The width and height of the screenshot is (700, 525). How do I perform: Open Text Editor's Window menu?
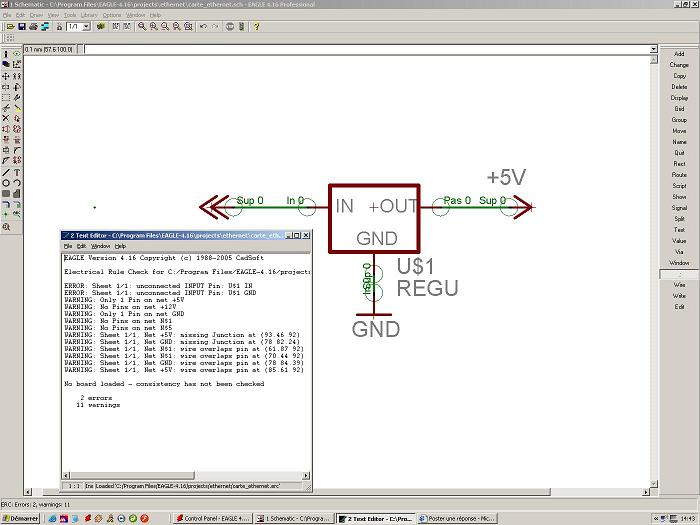[x=101, y=245]
